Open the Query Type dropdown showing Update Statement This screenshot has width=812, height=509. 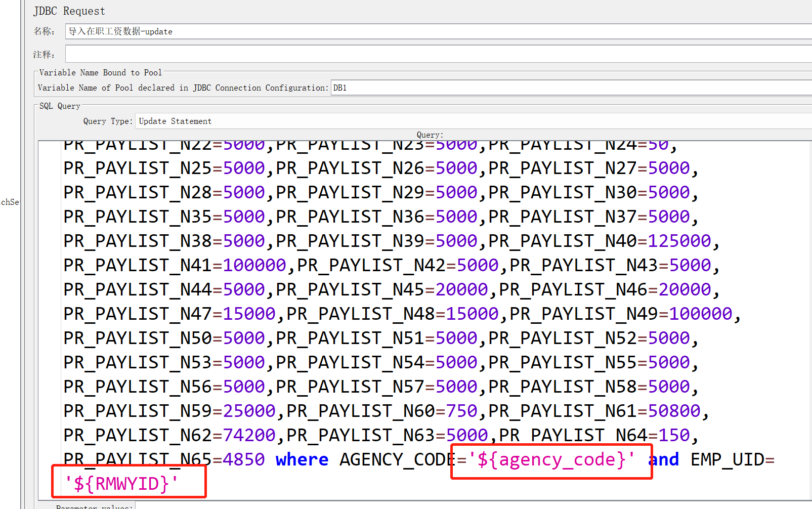[474, 121]
